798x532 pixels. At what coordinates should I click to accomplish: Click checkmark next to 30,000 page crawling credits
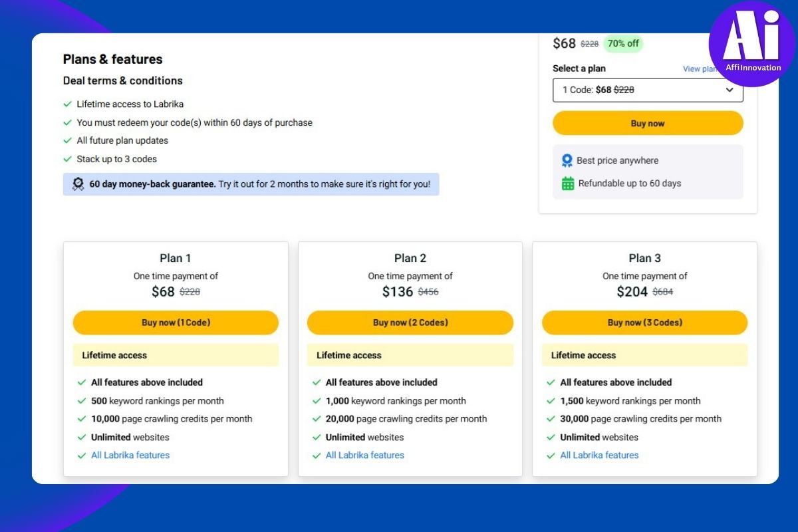551,419
